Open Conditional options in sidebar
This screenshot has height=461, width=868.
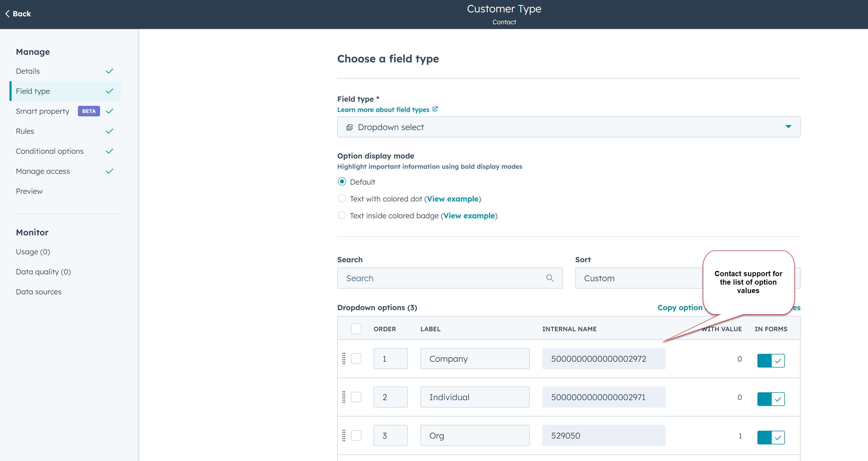pyautogui.click(x=49, y=151)
